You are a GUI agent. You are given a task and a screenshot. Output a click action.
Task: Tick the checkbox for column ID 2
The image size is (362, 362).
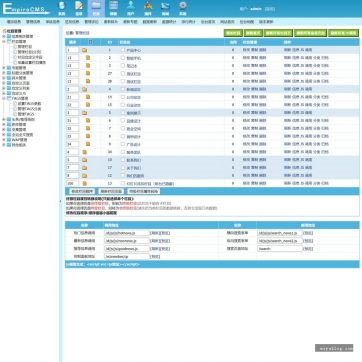coord(123,58)
